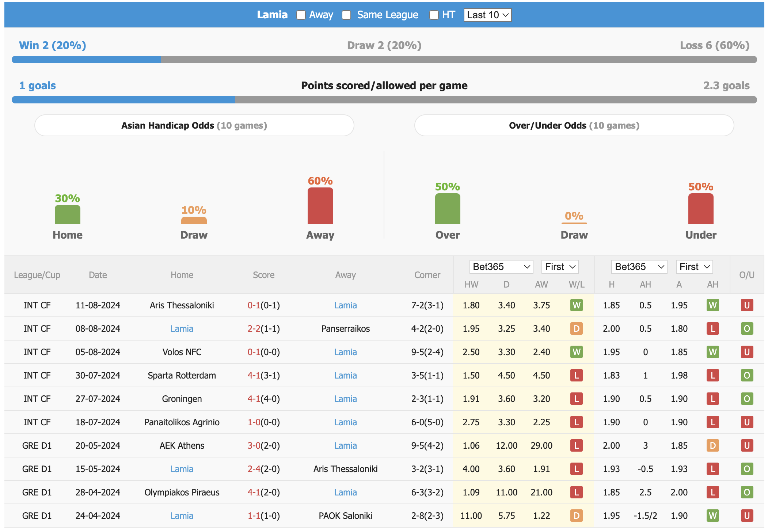768x532 pixels.
Task: Click the win/draw/loss progress bar
Action: (x=384, y=60)
